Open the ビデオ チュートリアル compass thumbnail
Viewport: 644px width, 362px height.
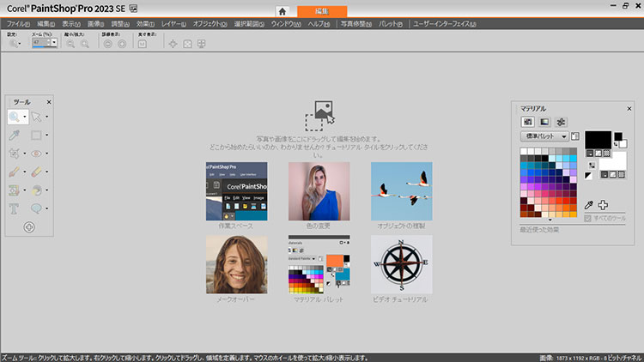click(x=401, y=264)
